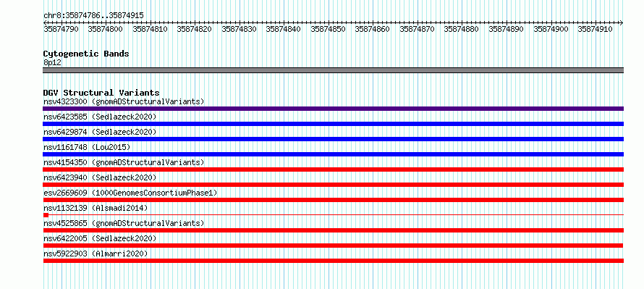Image resolution: width=644 pixels, height=289 pixels.
Task: Click ruler position 35874820
Action: click(x=194, y=29)
